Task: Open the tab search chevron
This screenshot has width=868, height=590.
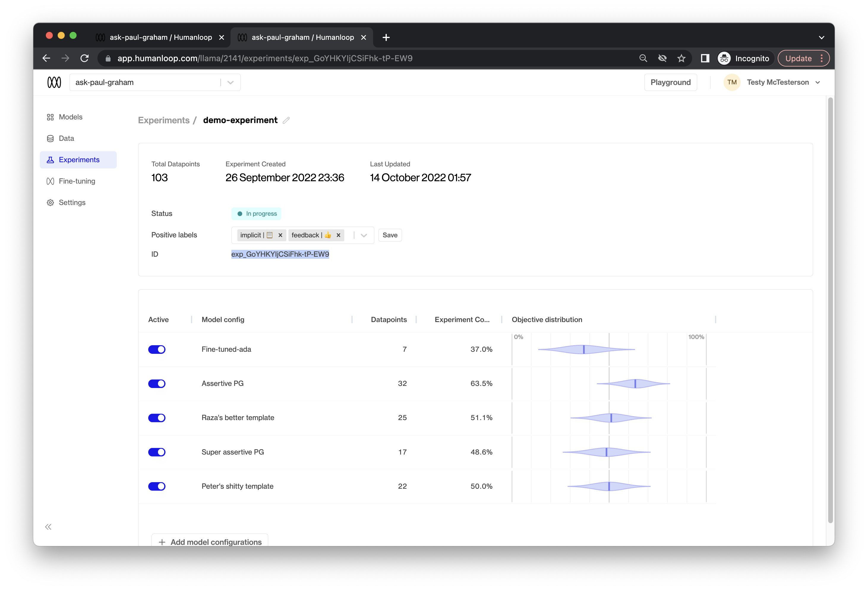Action: (821, 37)
